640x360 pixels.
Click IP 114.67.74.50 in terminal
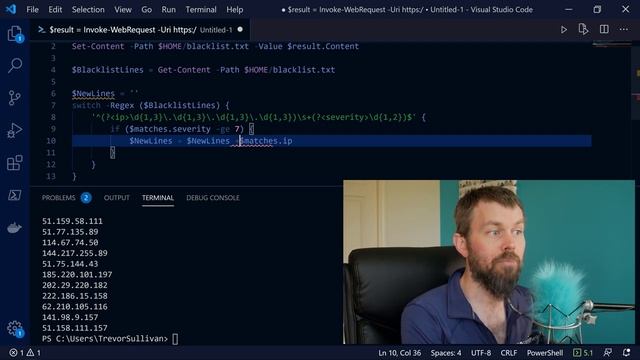(70, 242)
